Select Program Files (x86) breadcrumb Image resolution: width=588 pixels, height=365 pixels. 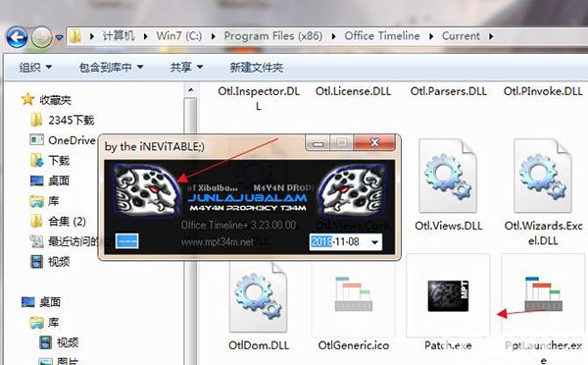tap(273, 36)
